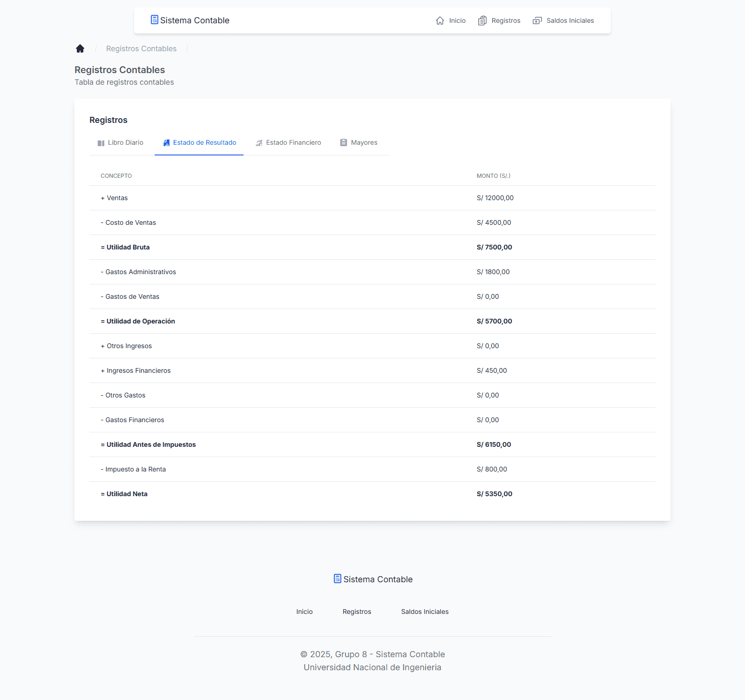
Task: Click the Ventas amount cell
Action: tap(495, 198)
